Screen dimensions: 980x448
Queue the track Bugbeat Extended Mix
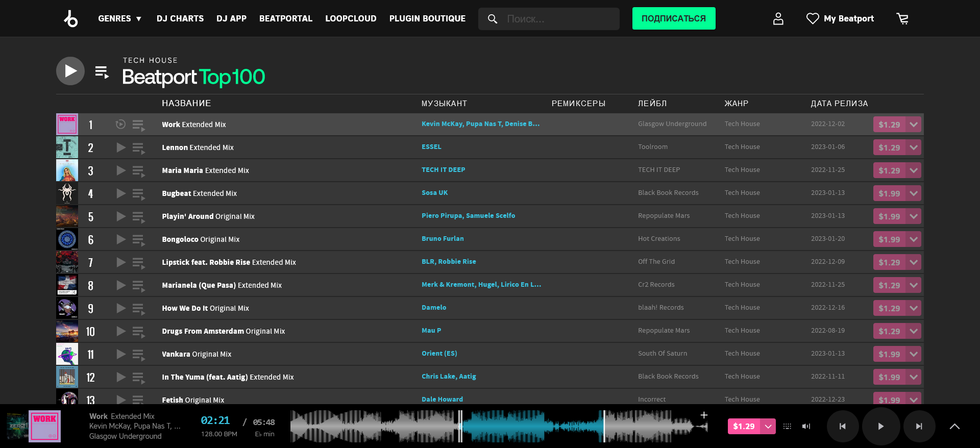[x=138, y=194]
